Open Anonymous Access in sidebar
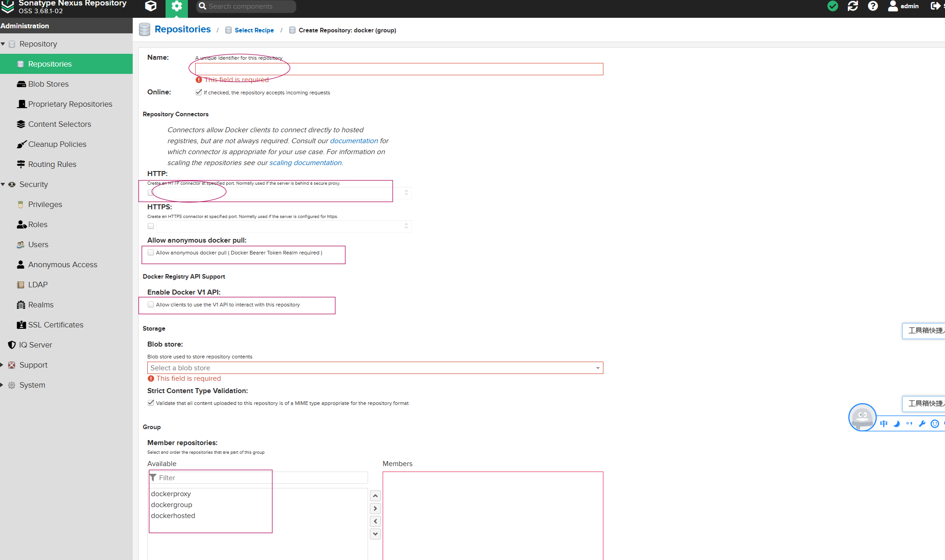945x560 pixels. pos(66,264)
